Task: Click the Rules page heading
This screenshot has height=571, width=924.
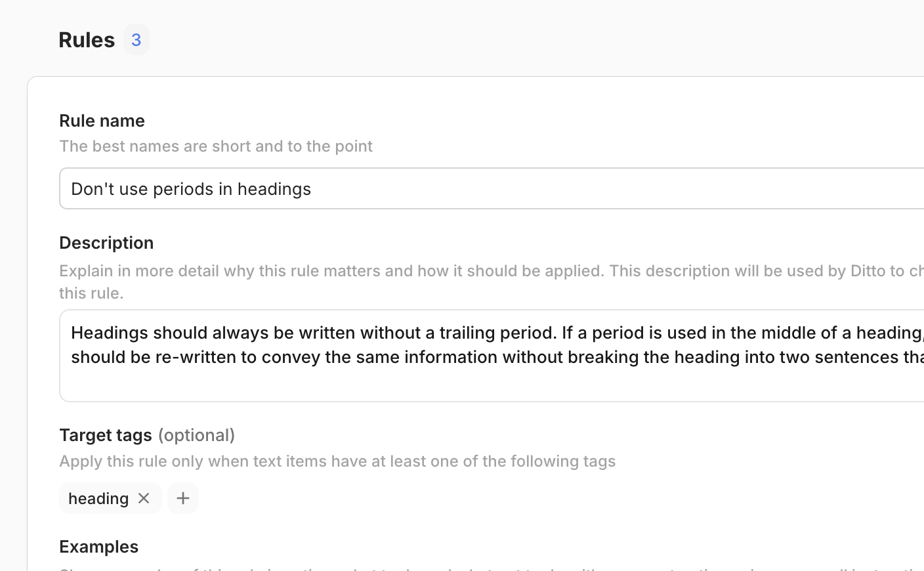Action: pos(87,39)
